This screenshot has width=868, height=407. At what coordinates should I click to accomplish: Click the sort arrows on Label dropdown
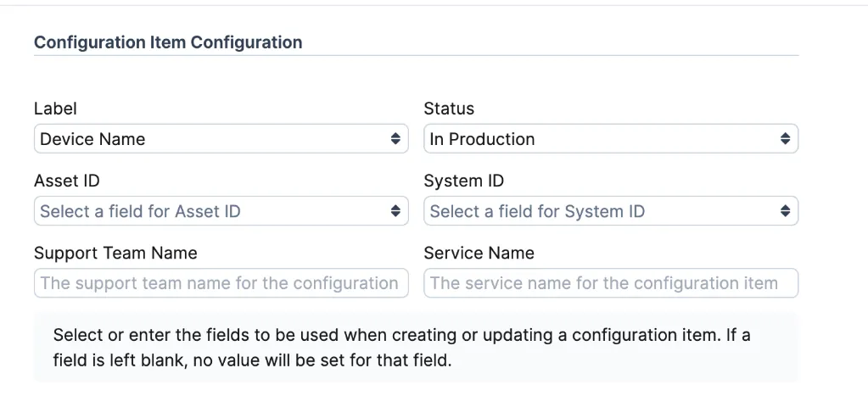pos(395,139)
